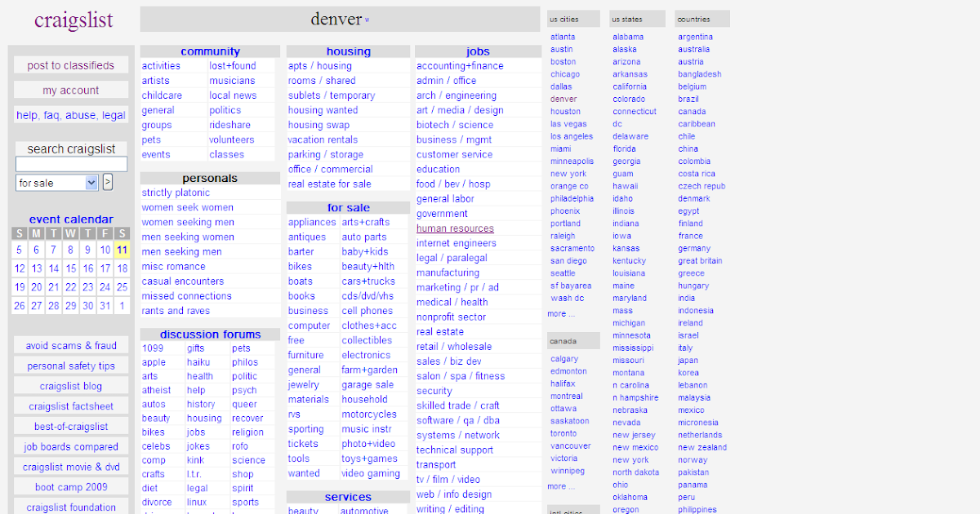This screenshot has width=980, height=514.
Task: Visit the "human resources" jobs category
Action: [454, 228]
